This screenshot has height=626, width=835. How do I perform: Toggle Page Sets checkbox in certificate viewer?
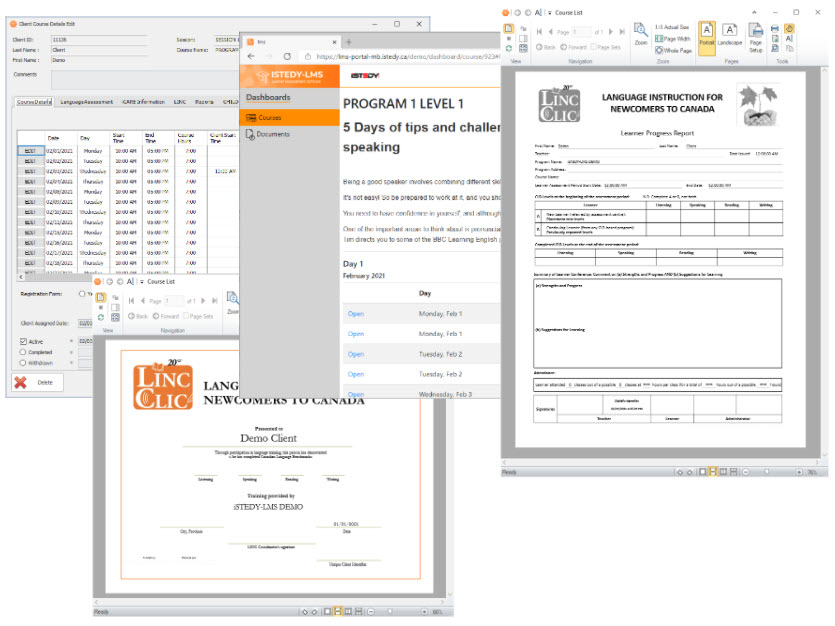pyautogui.click(x=186, y=316)
